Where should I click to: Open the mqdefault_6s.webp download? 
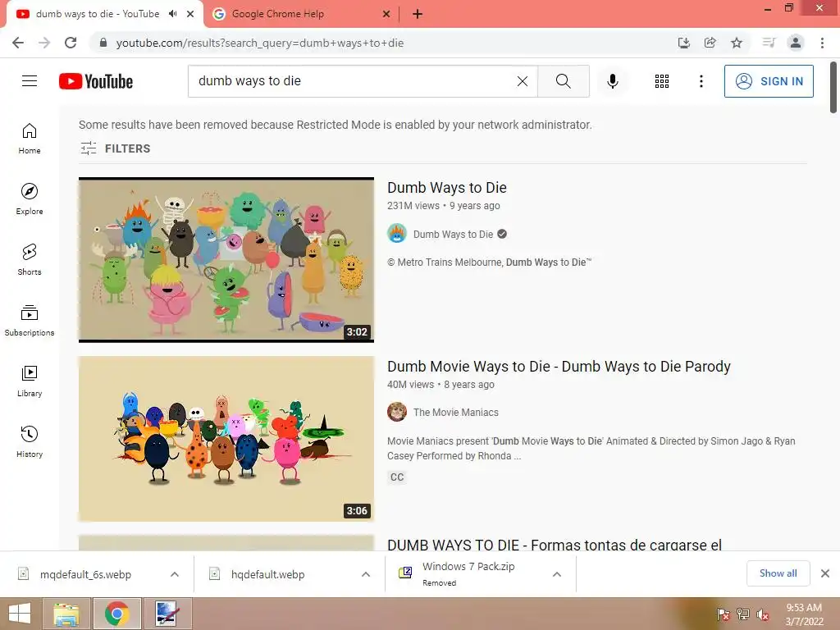point(85,574)
